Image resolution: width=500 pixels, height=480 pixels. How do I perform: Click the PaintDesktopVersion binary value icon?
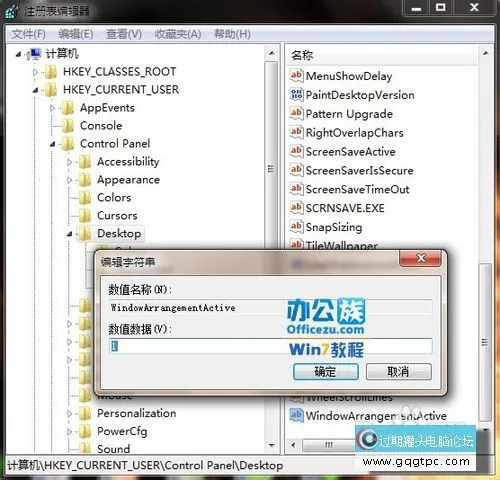(296, 95)
